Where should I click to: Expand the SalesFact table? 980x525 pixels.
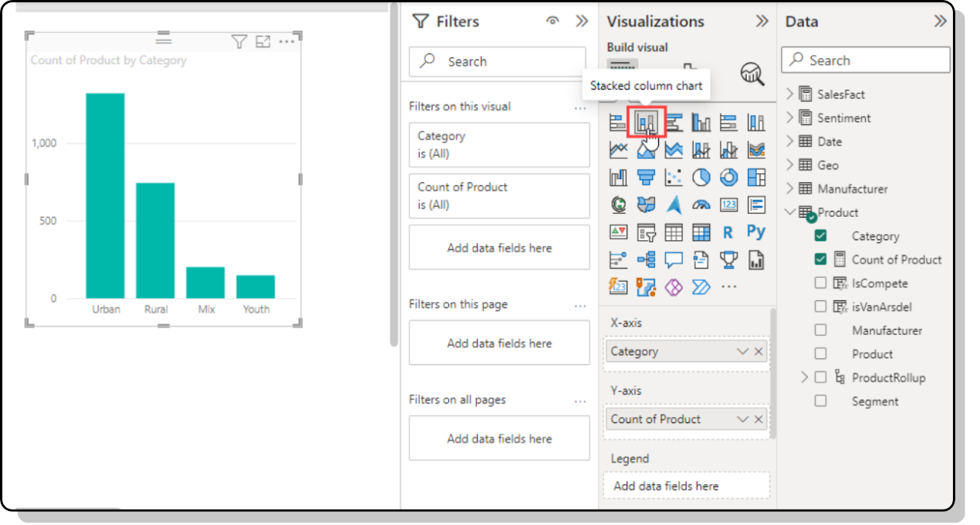[789, 94]
